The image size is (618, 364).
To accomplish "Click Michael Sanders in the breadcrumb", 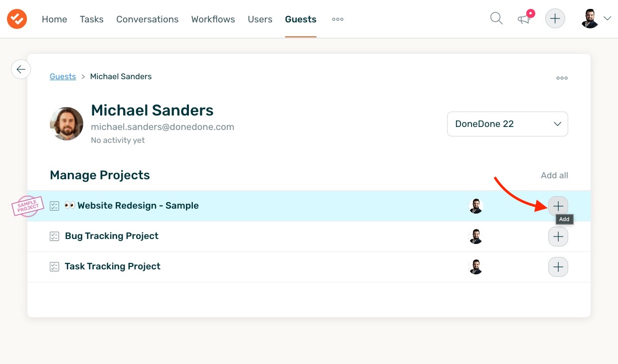I will click(121, 77).
